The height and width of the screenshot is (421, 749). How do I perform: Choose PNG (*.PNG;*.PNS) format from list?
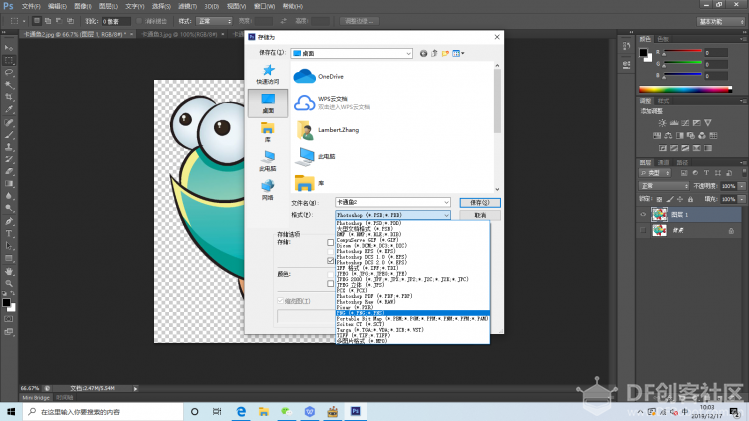tap(413, 313)
